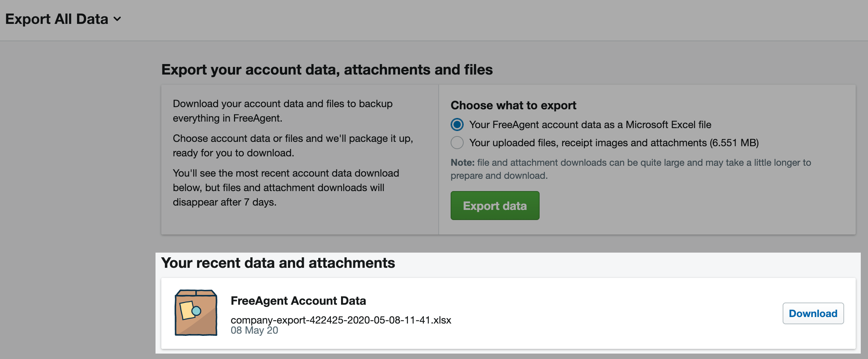Click the 08 May 20 date text

click(x=254, y=330)
